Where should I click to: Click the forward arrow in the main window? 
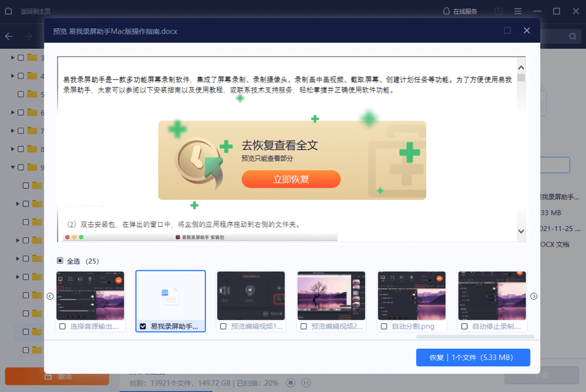pyautogui.click(x=28, y=36)
